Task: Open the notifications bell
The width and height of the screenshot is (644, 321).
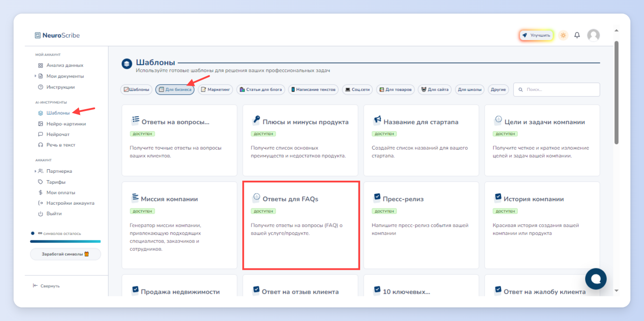Action: point(577,35)
